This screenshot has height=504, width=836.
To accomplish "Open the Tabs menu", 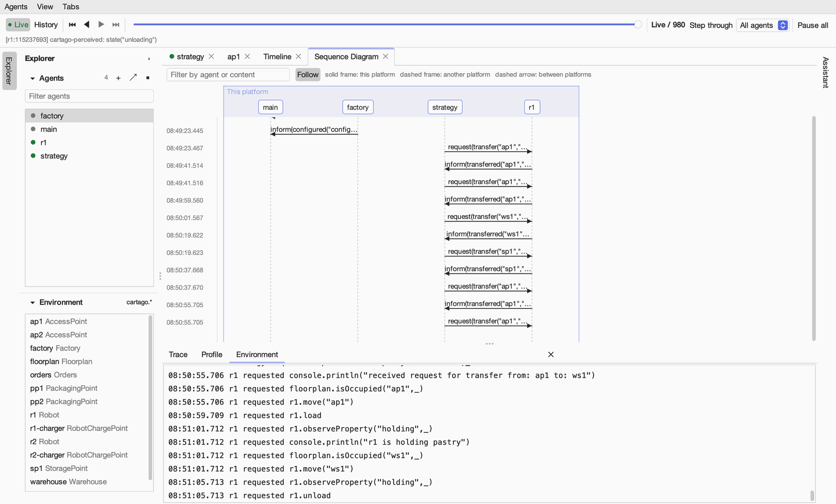I will click(71, 7).
